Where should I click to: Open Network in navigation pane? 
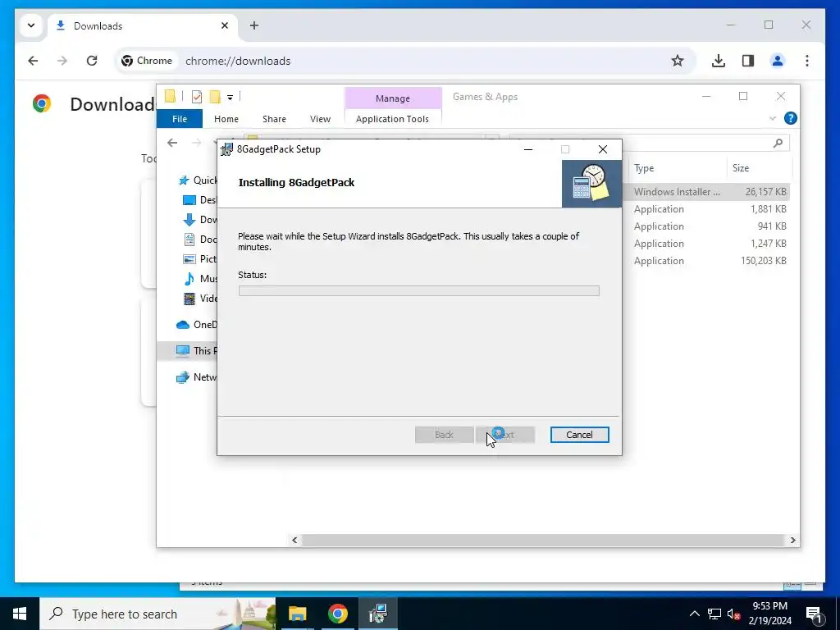196,377
